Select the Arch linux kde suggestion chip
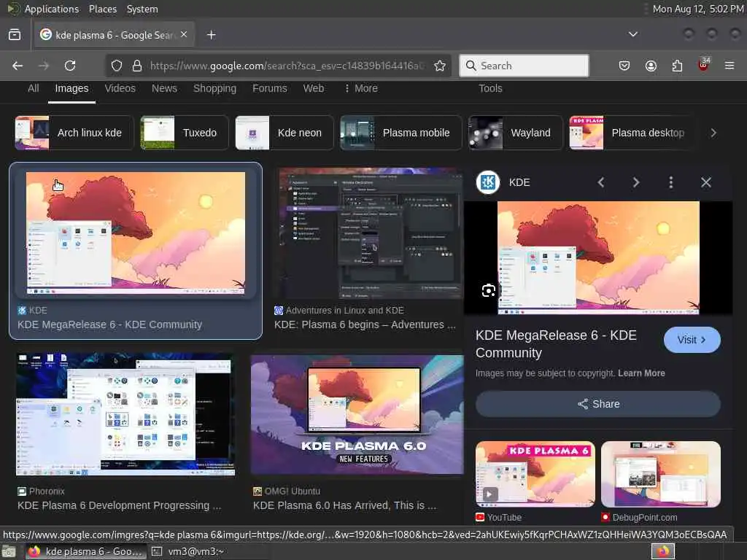Viewport: 747px width, 560px height. click(x=74, y=133)
